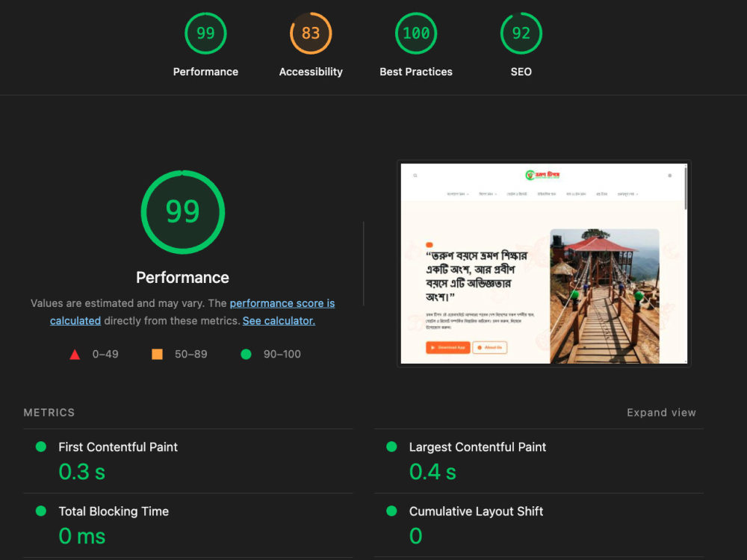Click the 'Best Practices' label under the gauge

coord(416,72)
